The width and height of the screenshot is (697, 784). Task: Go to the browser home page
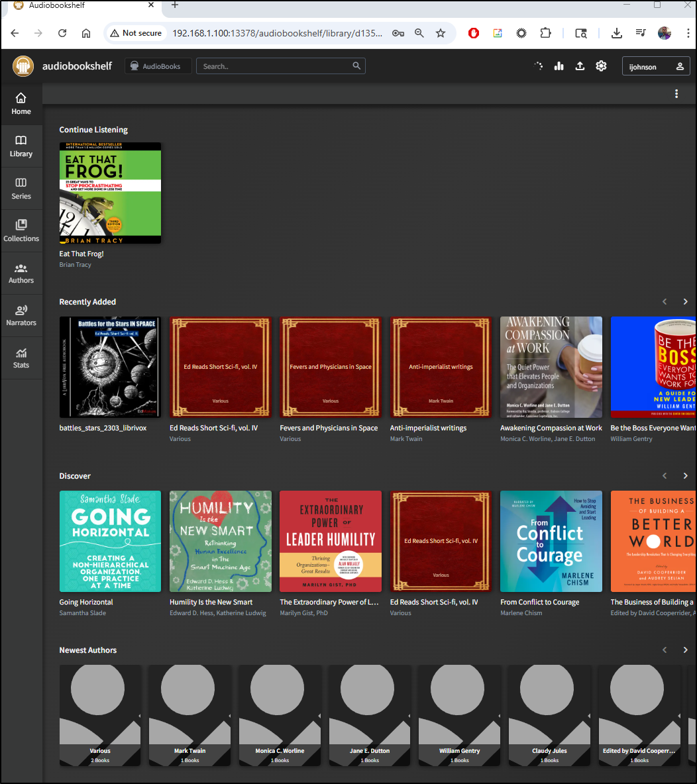coord(86,33)
